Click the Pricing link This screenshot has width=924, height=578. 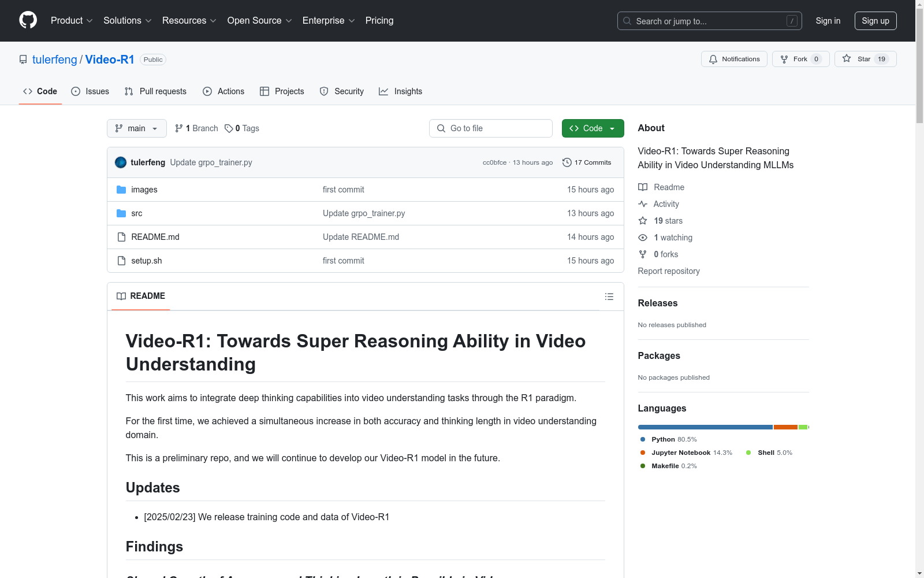tap(379, 21)
